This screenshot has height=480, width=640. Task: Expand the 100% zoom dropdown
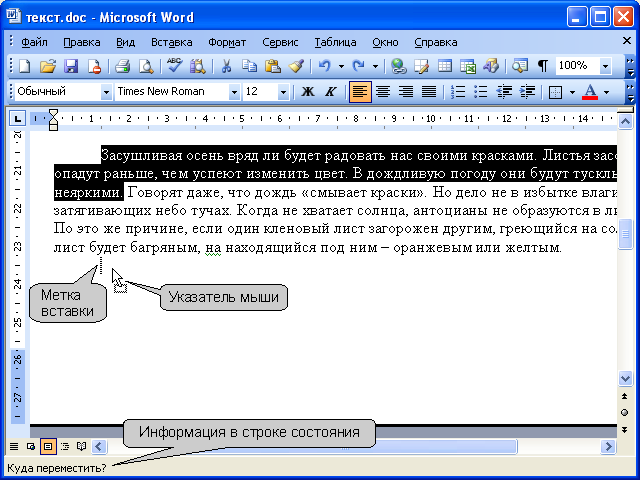pyautogui.click(x=606, y=66)
